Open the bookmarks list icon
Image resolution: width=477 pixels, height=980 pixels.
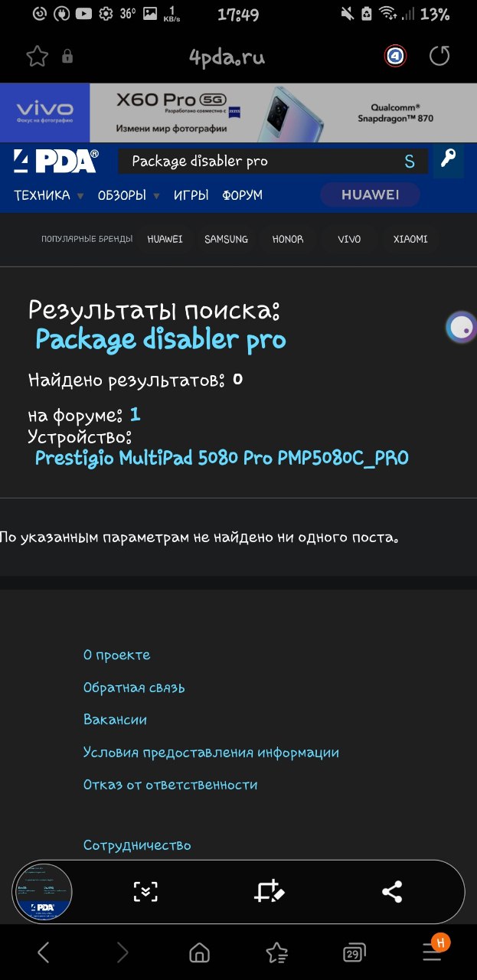(x=276, y=952)
